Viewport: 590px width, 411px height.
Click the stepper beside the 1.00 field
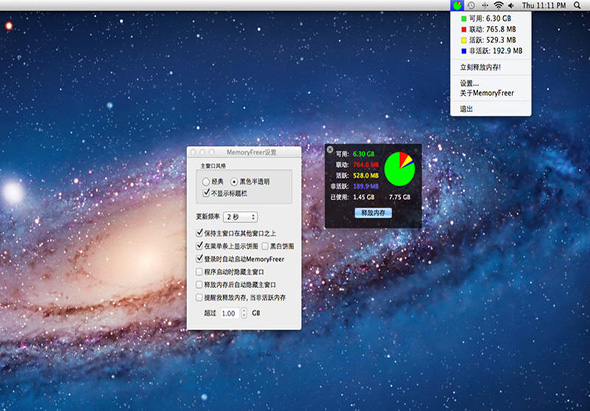click(244, 313)
